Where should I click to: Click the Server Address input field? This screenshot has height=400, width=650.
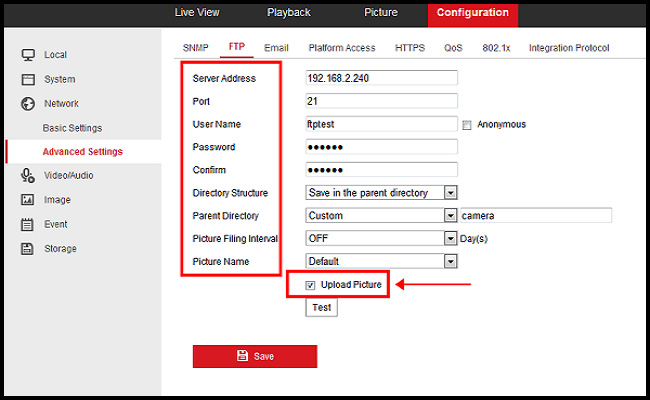click(x=381, y=78)
